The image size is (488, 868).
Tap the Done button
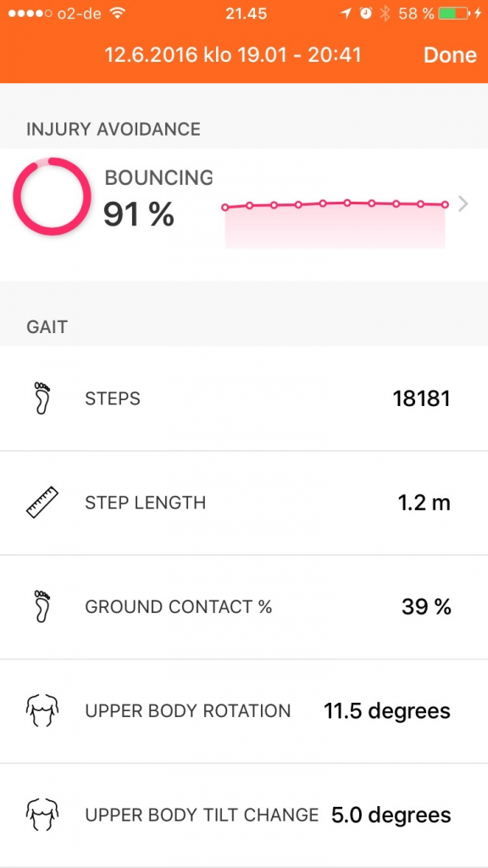(x=450, y=55)
